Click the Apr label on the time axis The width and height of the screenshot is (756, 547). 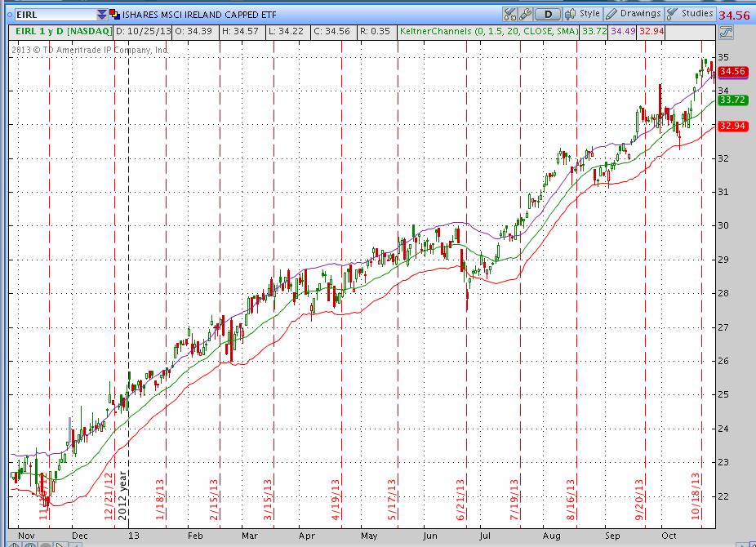pos(307,536)
